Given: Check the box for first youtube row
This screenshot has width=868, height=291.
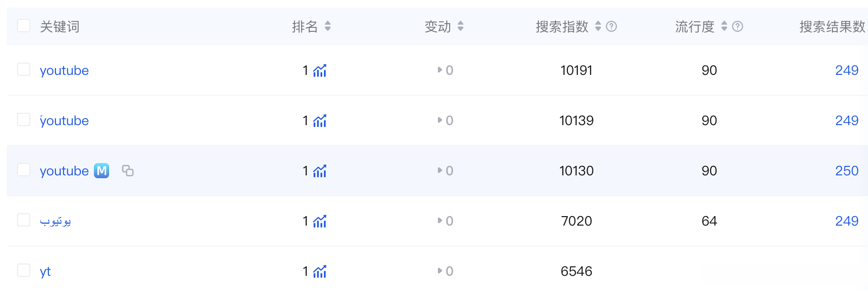Looking at the screenshot, I should click(x=24, y=70).
